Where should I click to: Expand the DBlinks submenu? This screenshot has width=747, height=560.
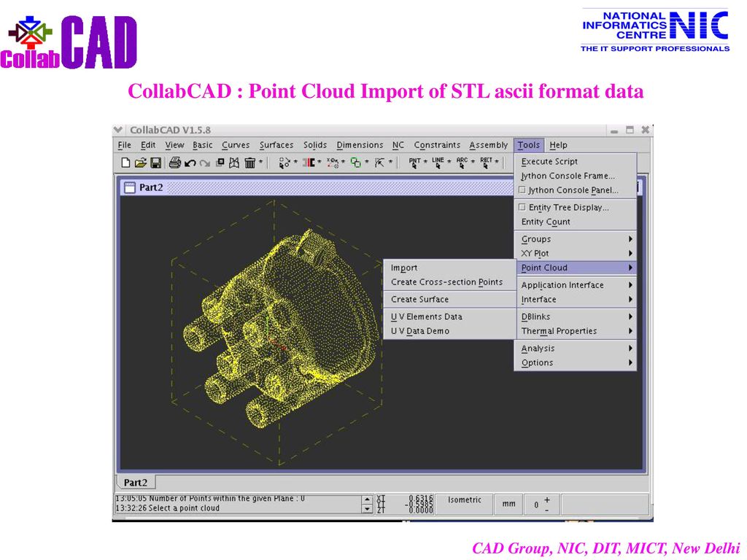point(576,316)
